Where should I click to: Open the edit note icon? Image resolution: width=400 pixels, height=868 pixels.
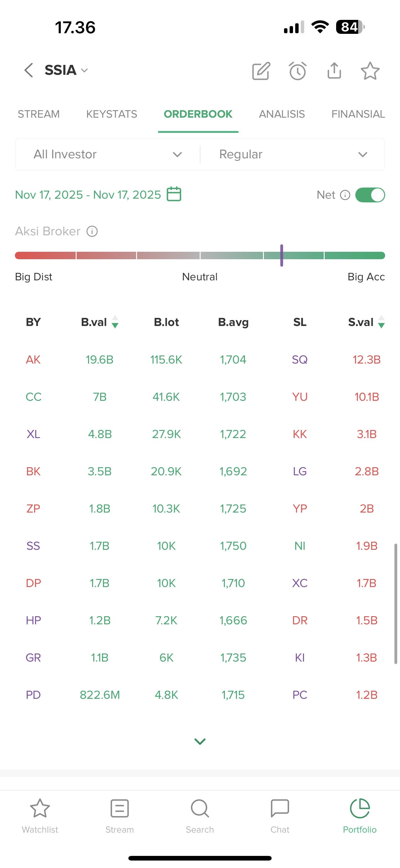[261, 71]
